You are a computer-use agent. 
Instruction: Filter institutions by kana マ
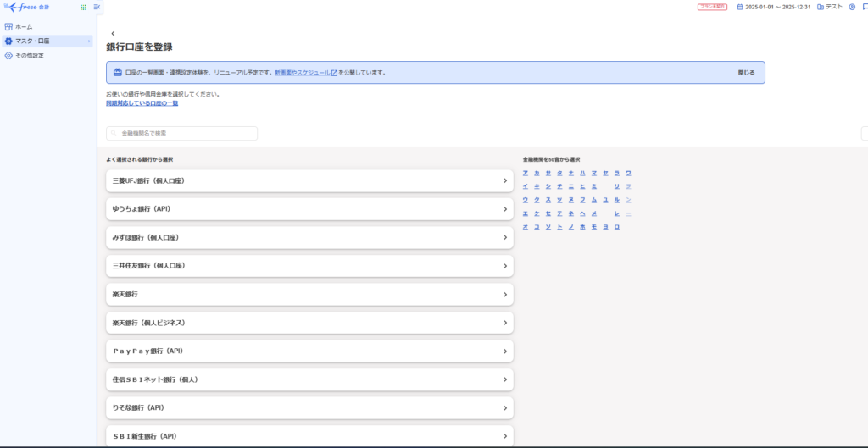point(594,173)
